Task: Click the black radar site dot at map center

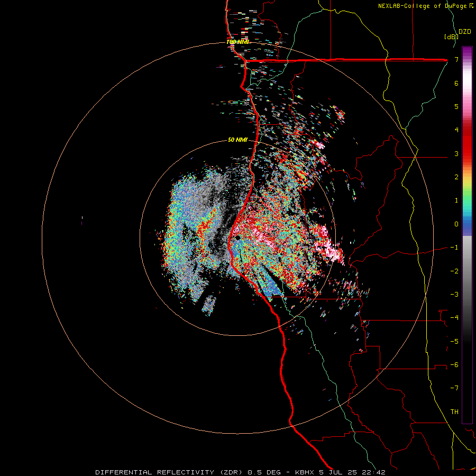Action: coord(237,237)
